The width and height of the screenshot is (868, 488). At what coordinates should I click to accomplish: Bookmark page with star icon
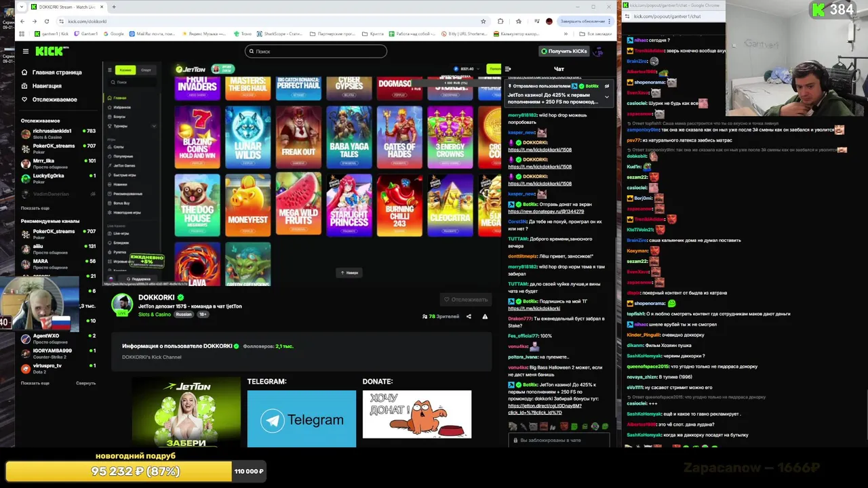click(484, 21)
